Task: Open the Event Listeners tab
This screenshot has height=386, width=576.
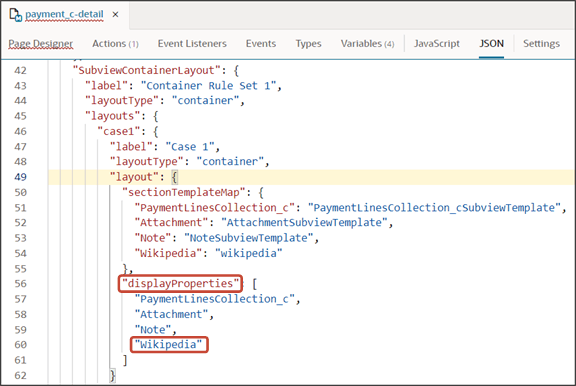Action: coord(192,43)
